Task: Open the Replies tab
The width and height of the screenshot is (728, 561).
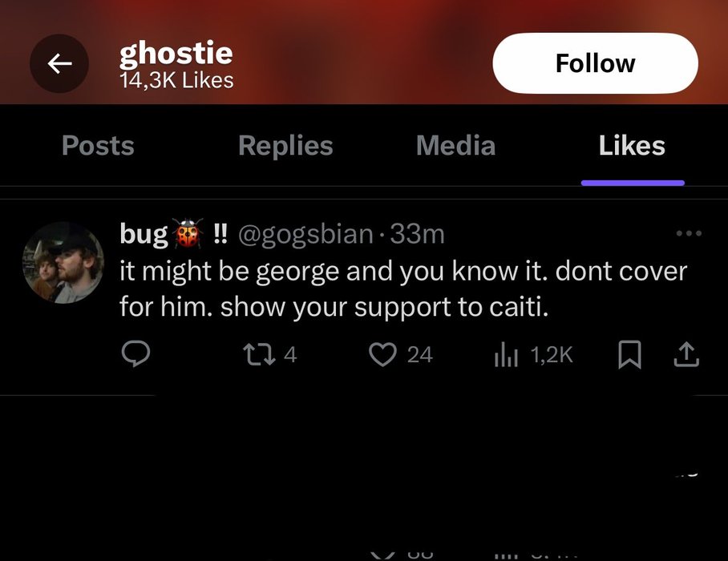Action: pyautogui.click(x=285, y=146)
